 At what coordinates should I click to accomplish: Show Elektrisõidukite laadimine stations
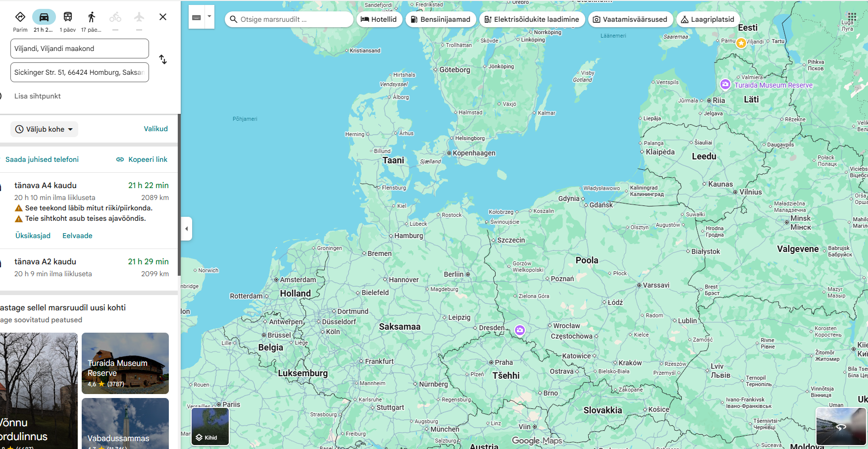click(x=532, y=19)
